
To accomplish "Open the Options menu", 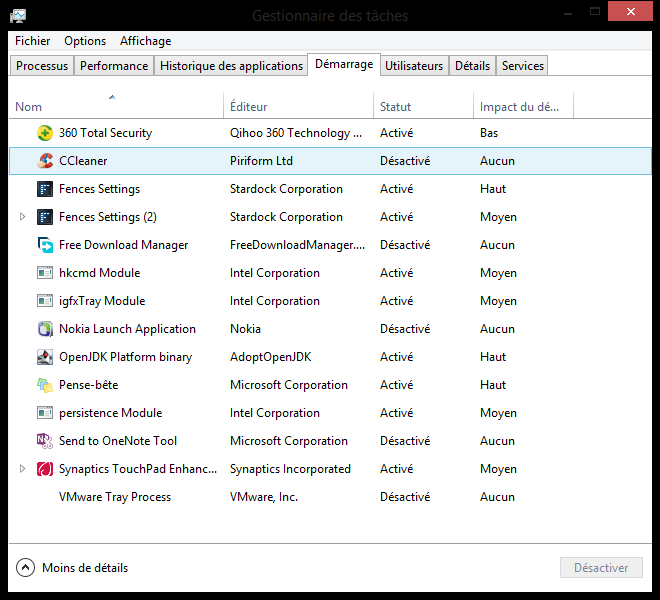I will [85, 41].
